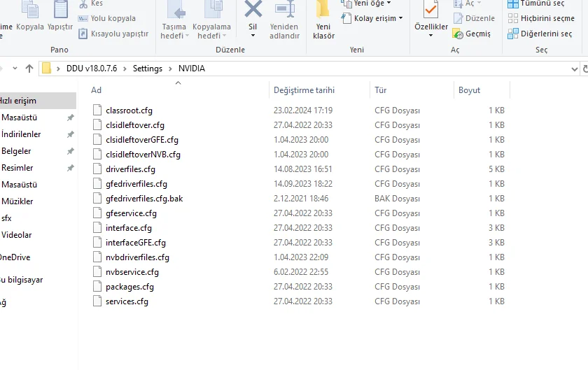
Task: Select Yolu kopyala in the ribbon
Action: pyautogui.click(x=106, y=18)
